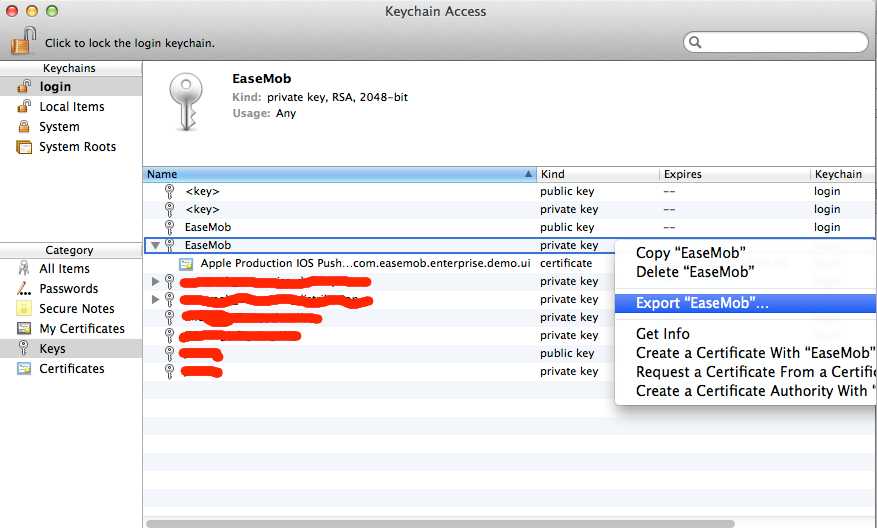Click the System Roots folder icon

pyautogui.click(x=24, y=147)
